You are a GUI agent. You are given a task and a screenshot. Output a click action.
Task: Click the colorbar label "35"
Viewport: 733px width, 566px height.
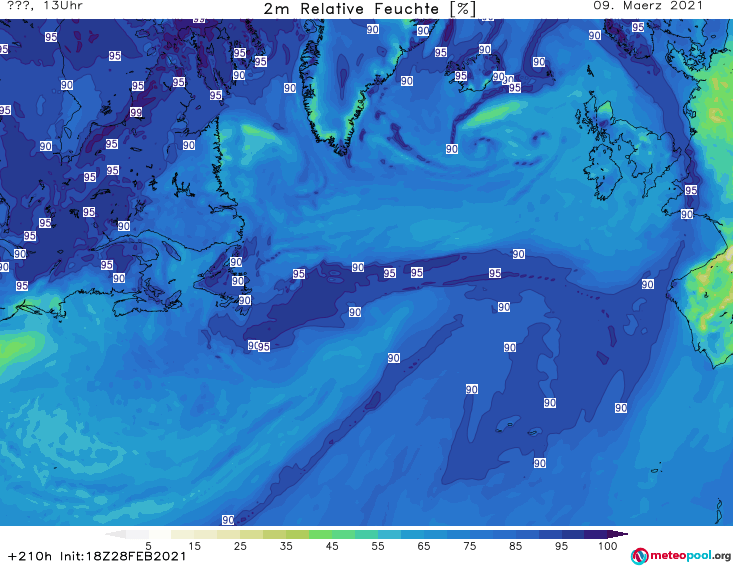pyautogui.click(x=286, y=546)
